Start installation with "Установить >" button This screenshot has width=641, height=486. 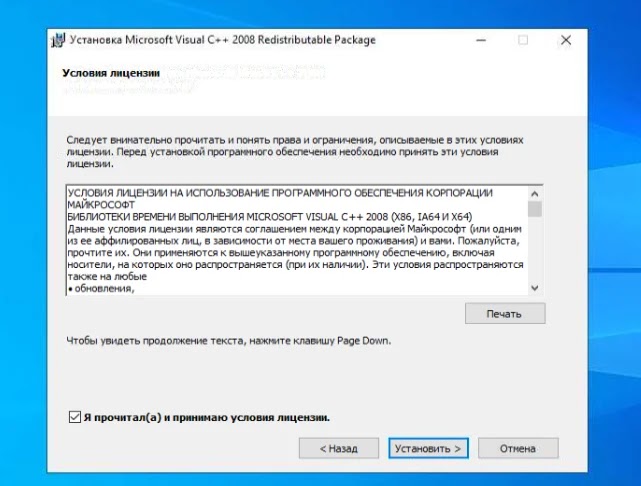(428, 448)
